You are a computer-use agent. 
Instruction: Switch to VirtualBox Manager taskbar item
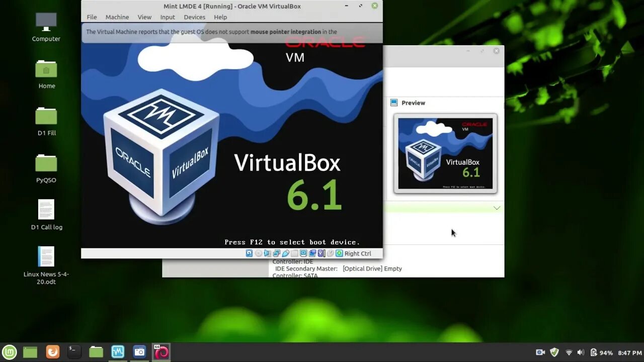click(x=118, y=352)
